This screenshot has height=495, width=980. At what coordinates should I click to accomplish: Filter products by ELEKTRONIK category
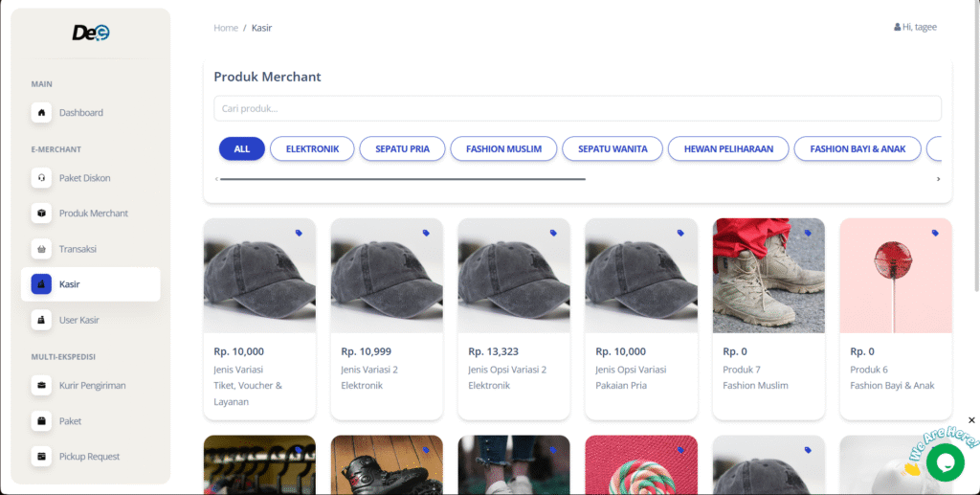point(312,149)
